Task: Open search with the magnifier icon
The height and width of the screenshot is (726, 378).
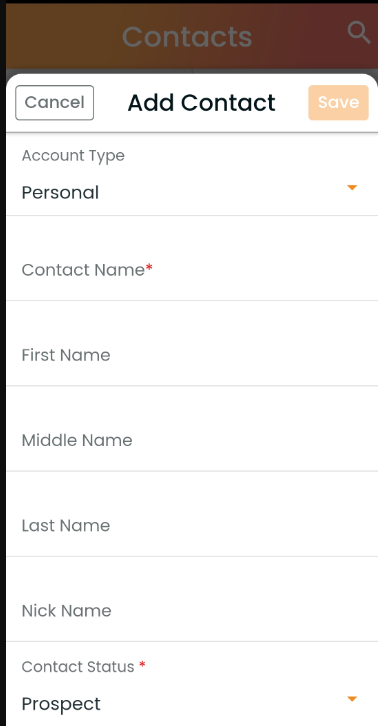Action: coord(359,33)
